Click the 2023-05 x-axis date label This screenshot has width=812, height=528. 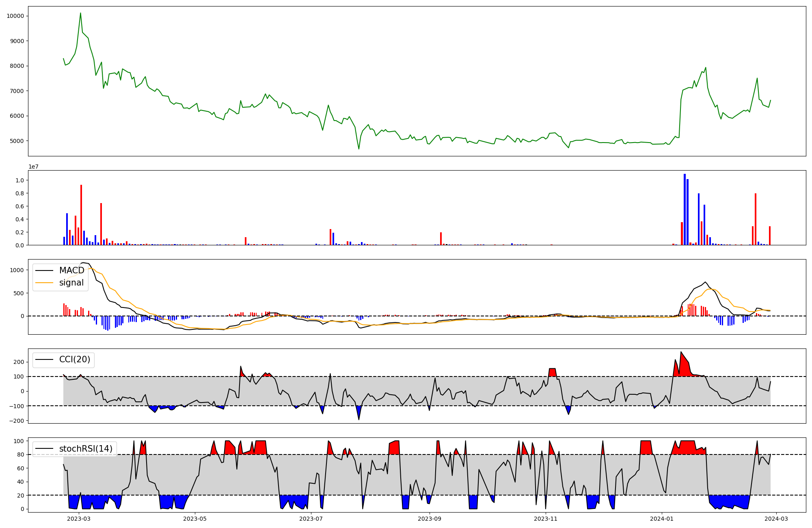click(x=195, y=519)
